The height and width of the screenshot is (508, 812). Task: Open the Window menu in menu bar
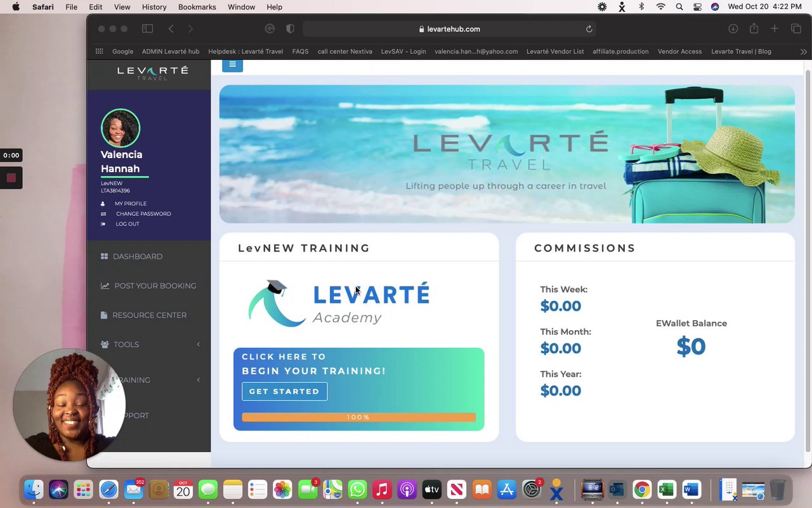tap(241, 7)
